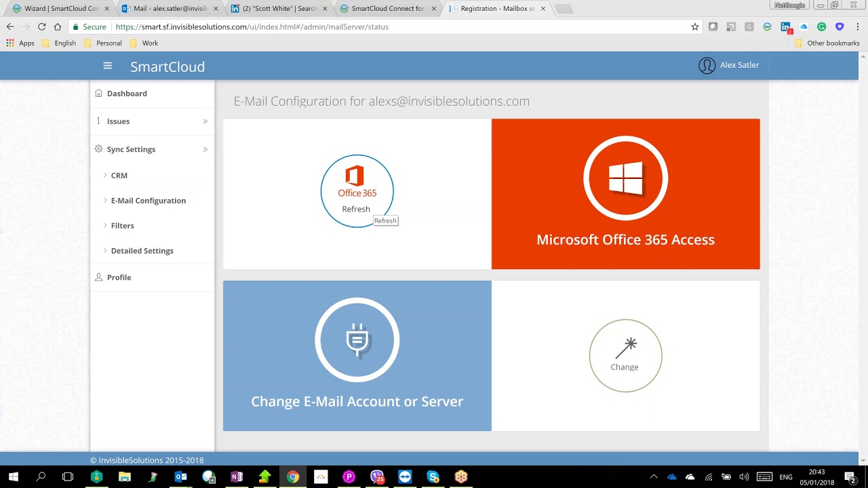
Task: Go to Chrome home page
Action: click(x=58, y=27)
